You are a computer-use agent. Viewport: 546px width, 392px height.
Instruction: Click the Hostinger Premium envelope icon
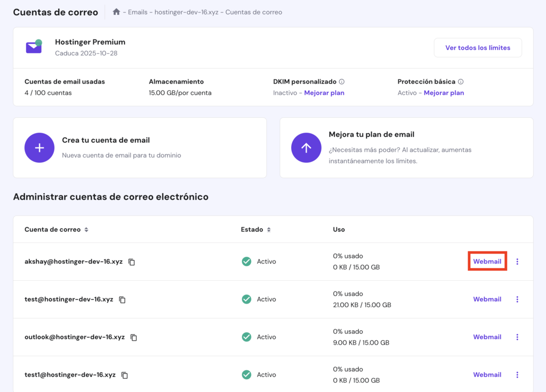click(34, 47)
